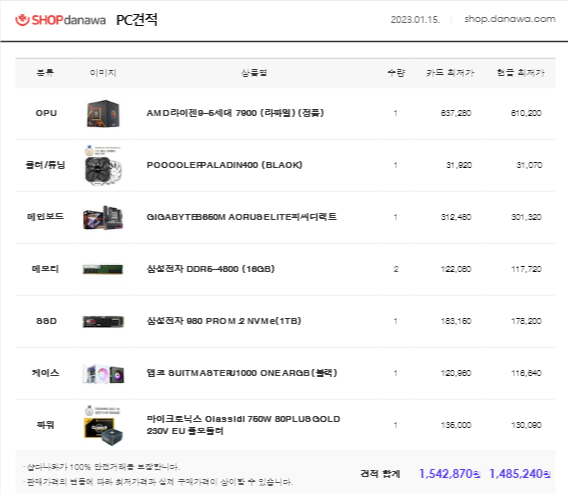Image resolution: width=568 pixels, height=494 pixels.
Task: Click the SUITMASTER case thumbnail
Action: (x=103, y=374)
